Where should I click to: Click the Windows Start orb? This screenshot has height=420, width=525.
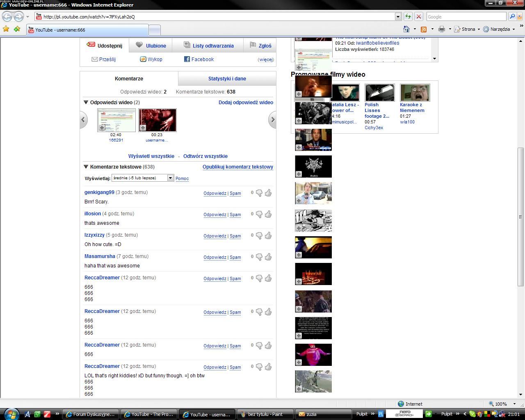tap(11, 413)
